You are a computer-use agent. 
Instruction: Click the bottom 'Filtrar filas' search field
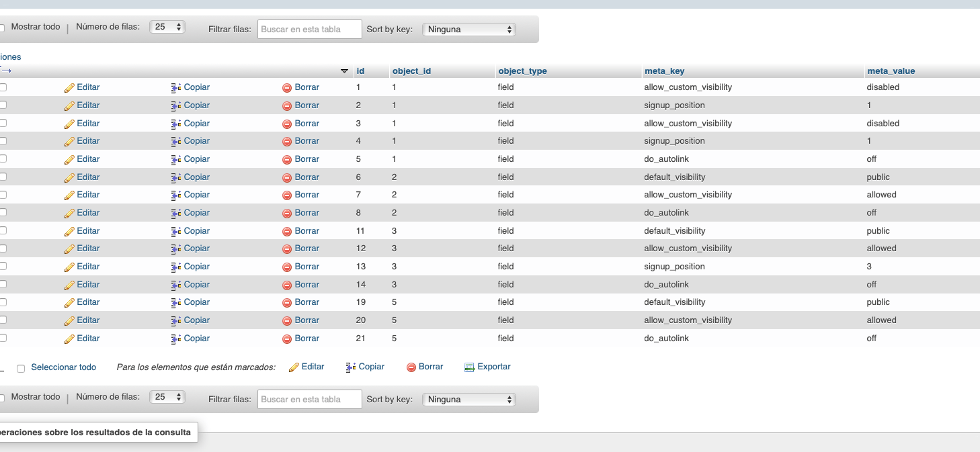tap(310, 400)
